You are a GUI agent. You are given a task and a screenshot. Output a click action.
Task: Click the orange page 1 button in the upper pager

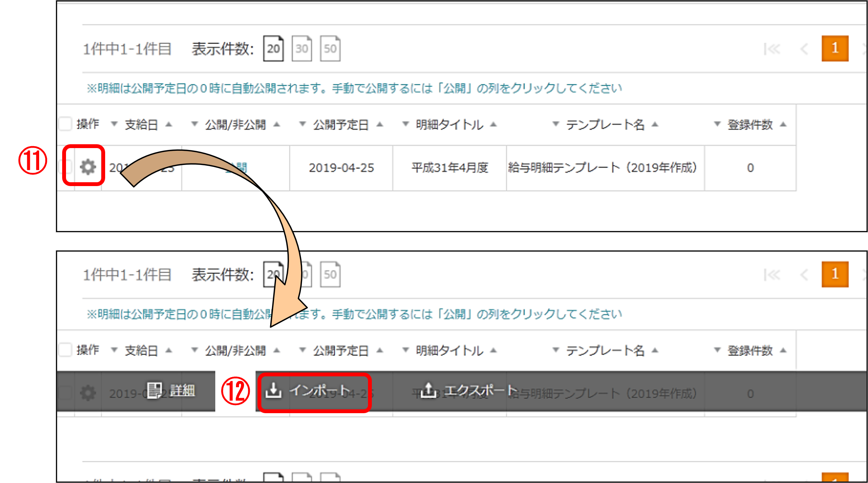coord(835,49)
